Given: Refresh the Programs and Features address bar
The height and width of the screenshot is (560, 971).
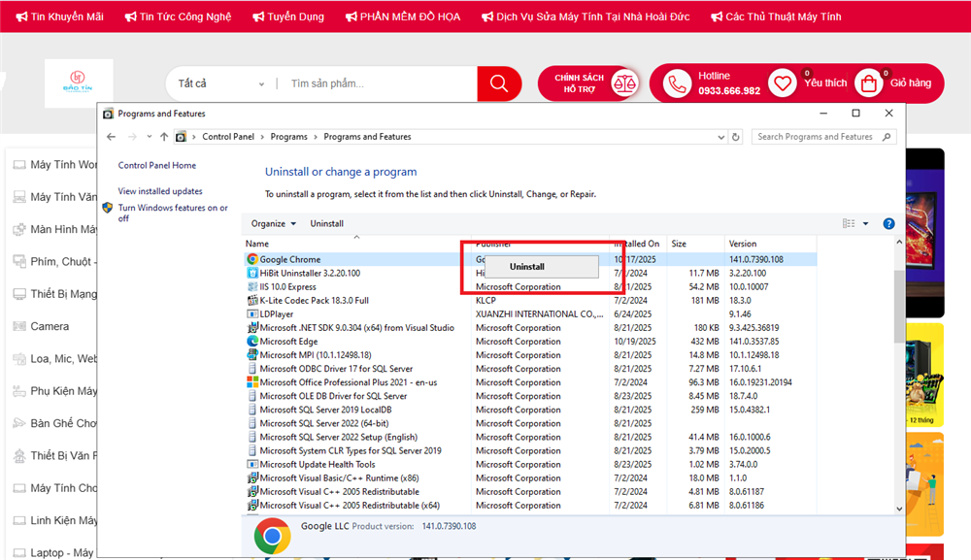Looking at the screenshot, I should [736, 137].
